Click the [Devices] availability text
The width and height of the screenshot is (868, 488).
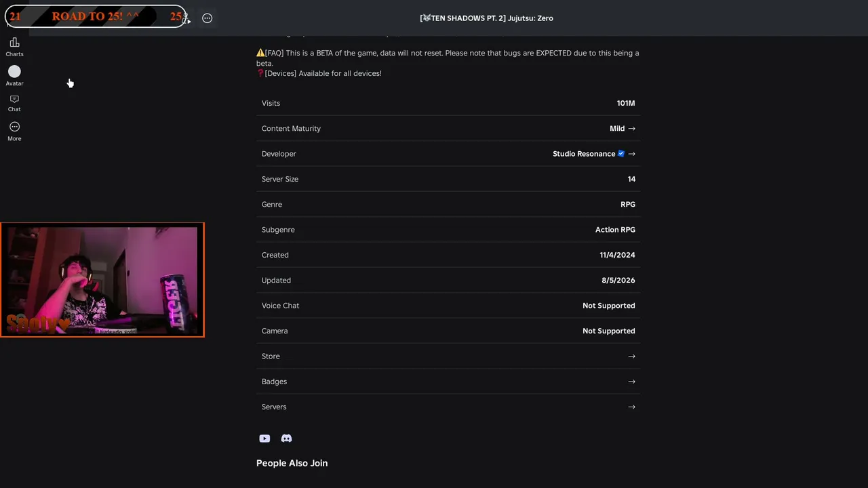click(319, 73)
